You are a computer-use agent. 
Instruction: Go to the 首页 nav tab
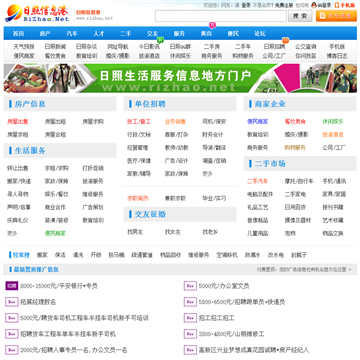(18, 33)
